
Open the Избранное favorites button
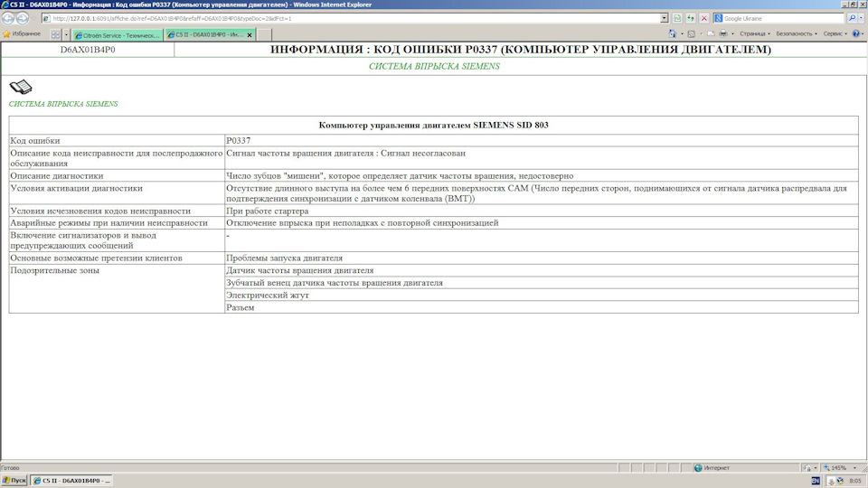click(22, 33)
